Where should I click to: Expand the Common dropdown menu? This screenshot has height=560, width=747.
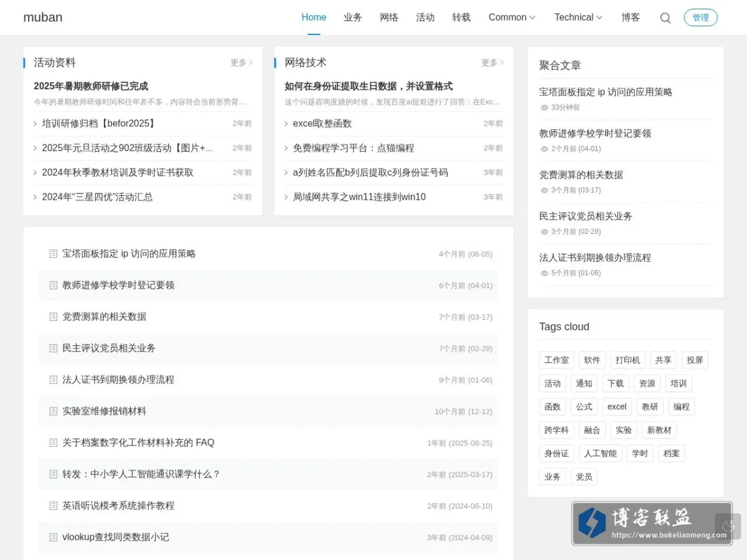click(x=512, y=17)
